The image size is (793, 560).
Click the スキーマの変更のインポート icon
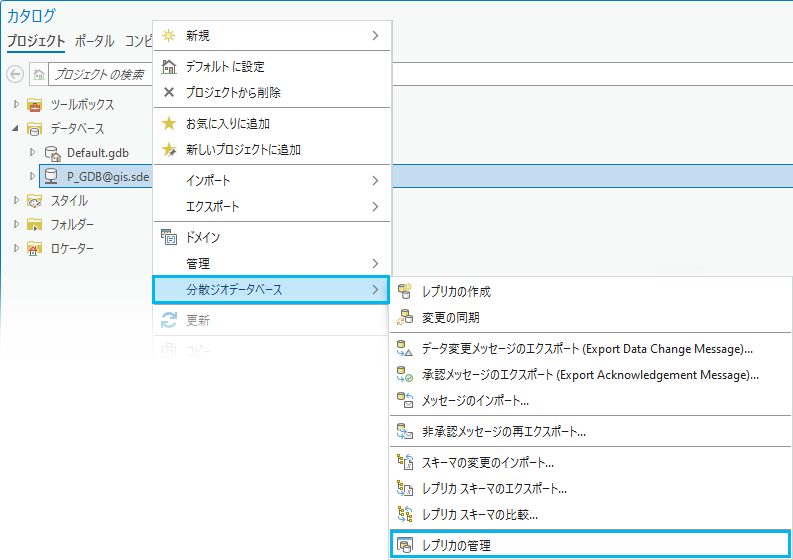405,462
